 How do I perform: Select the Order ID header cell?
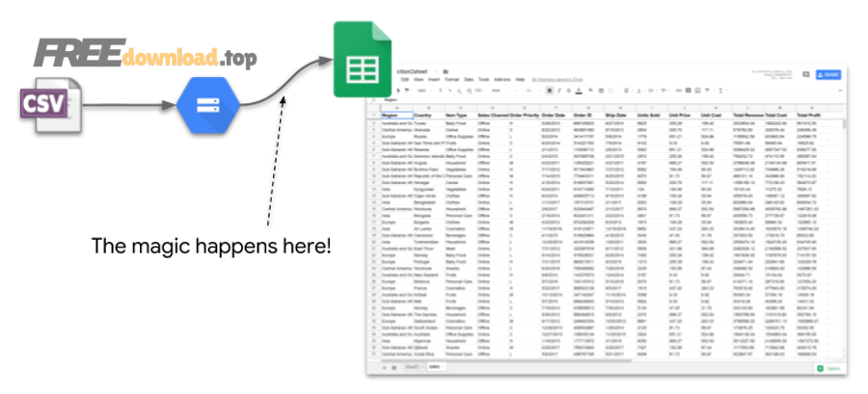point(589,115)
